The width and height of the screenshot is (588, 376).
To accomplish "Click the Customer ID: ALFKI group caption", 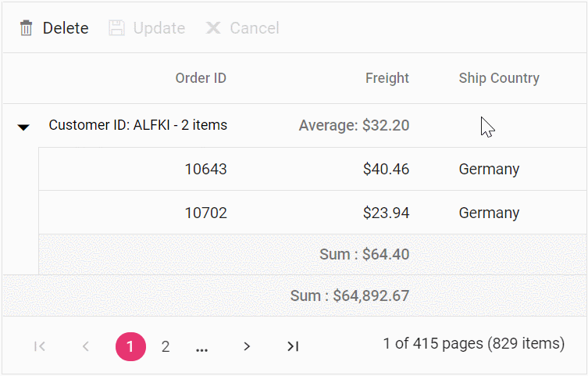I will point(138,125).
